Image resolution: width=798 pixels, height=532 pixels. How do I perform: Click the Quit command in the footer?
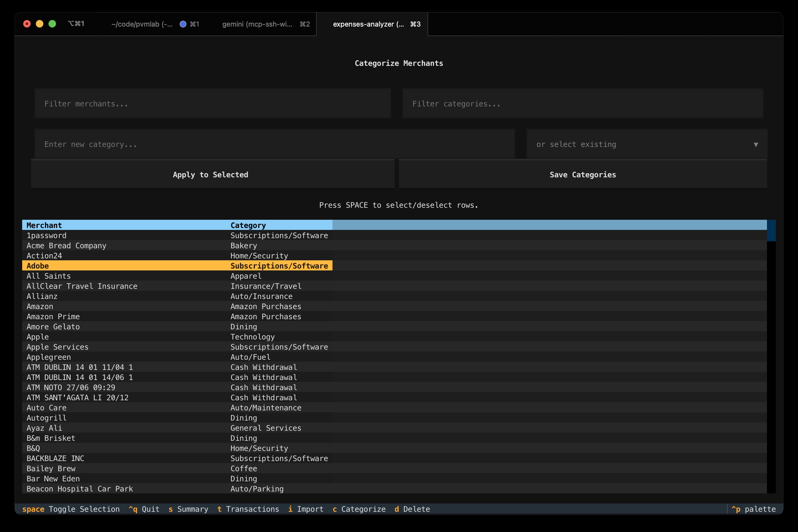[144, 509]
